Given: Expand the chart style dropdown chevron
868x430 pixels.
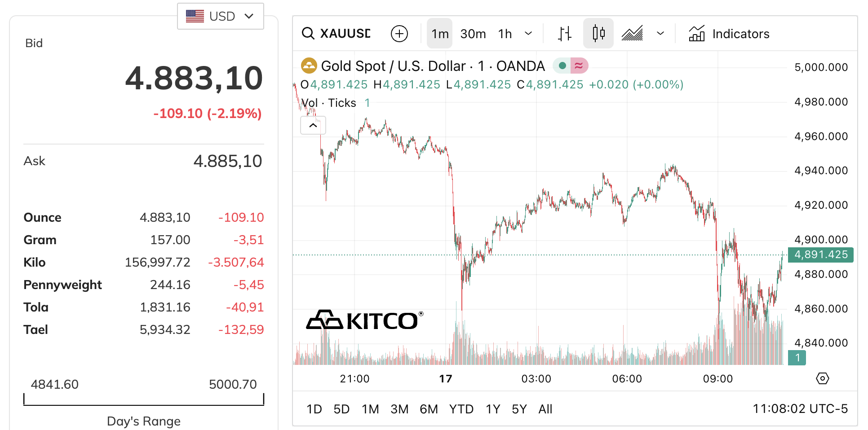Looking at the screenshot, I should pyautogui.click(x=660, y=34).
